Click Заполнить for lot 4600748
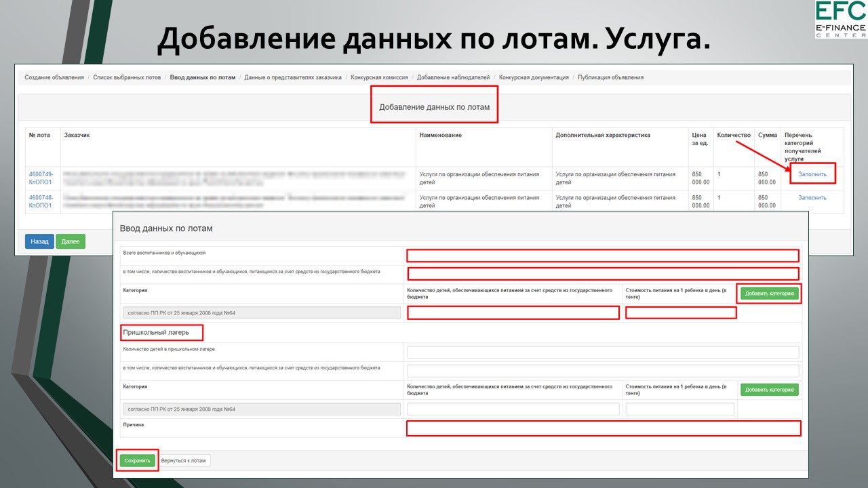This screenshot has width=868, height=488. pos(812,198)
